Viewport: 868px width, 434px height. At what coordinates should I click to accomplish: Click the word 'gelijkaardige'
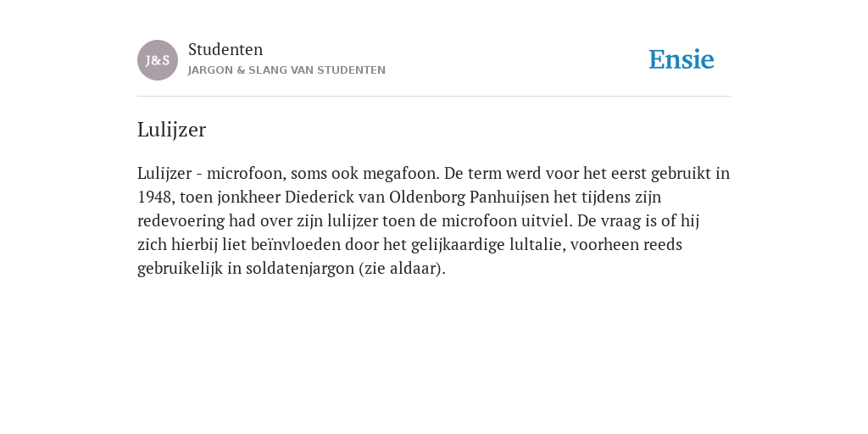[x=458, y=245]
